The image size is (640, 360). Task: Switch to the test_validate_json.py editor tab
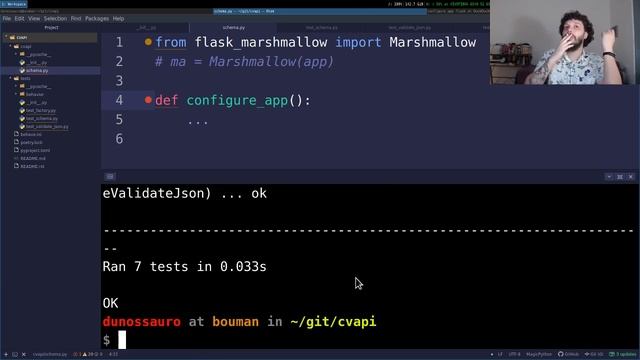(x=409, y=28)
